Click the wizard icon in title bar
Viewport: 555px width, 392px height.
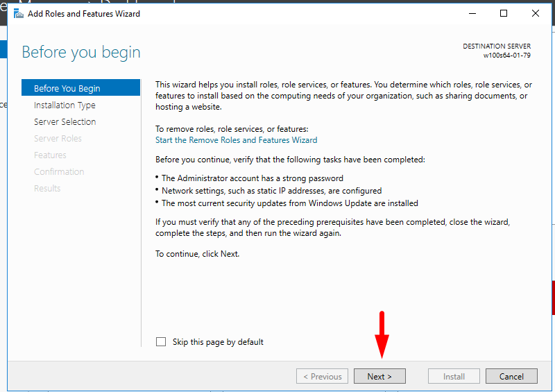[19, 14]
